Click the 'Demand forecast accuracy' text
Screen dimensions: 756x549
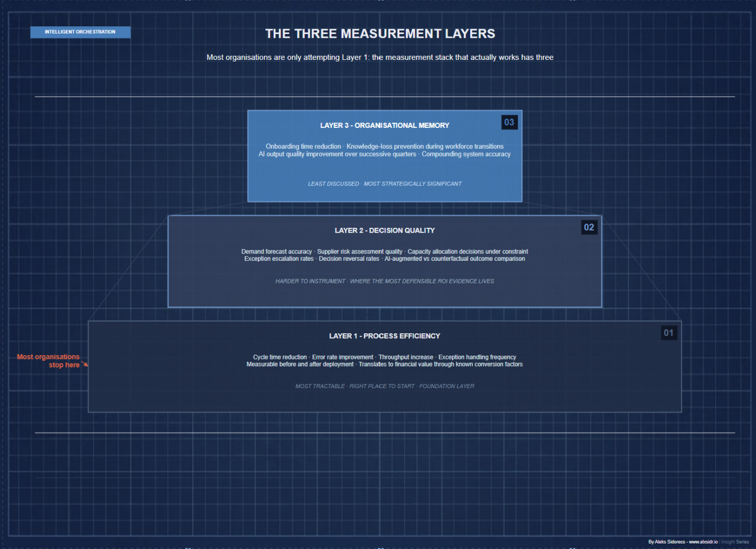click(277, 251)
